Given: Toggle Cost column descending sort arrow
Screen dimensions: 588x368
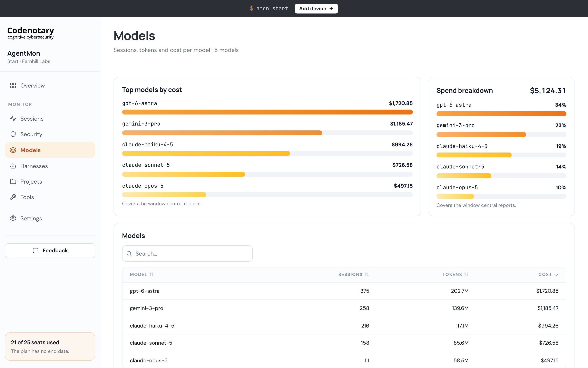Looking at the screenshot, I should pos(556,274).
